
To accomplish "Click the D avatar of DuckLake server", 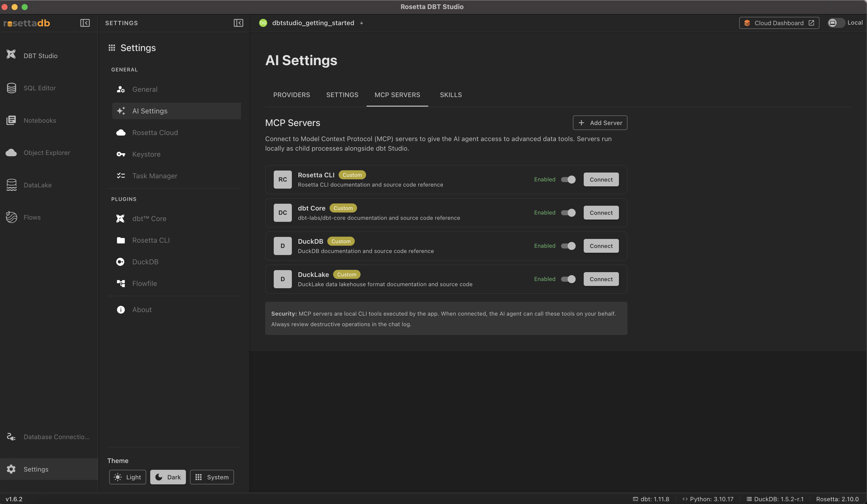I will 283,279.
